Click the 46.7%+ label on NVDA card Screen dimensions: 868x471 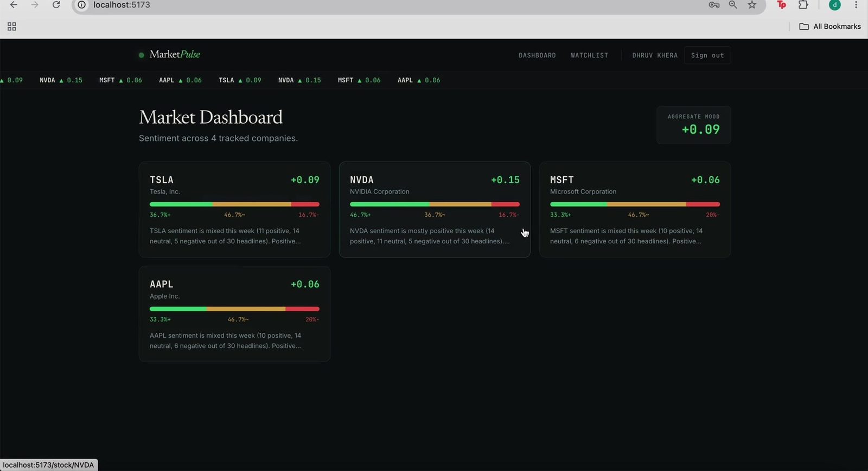click(x=360, y=215)
